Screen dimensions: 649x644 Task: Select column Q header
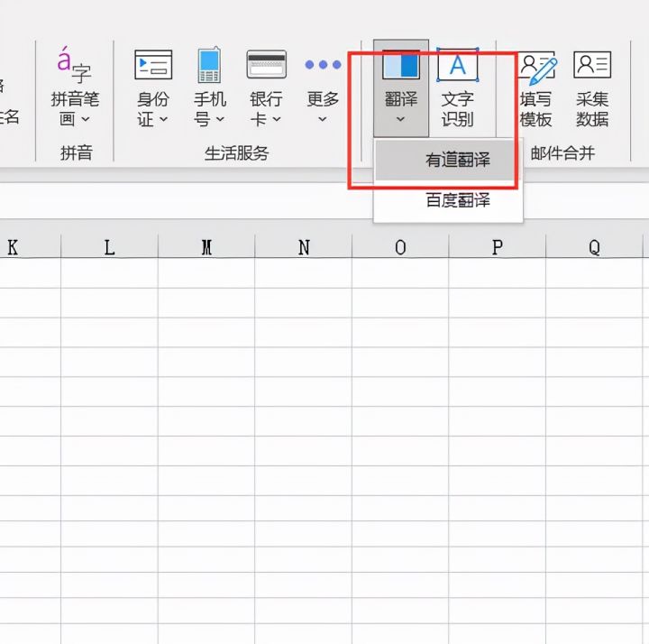coord(594,248)
